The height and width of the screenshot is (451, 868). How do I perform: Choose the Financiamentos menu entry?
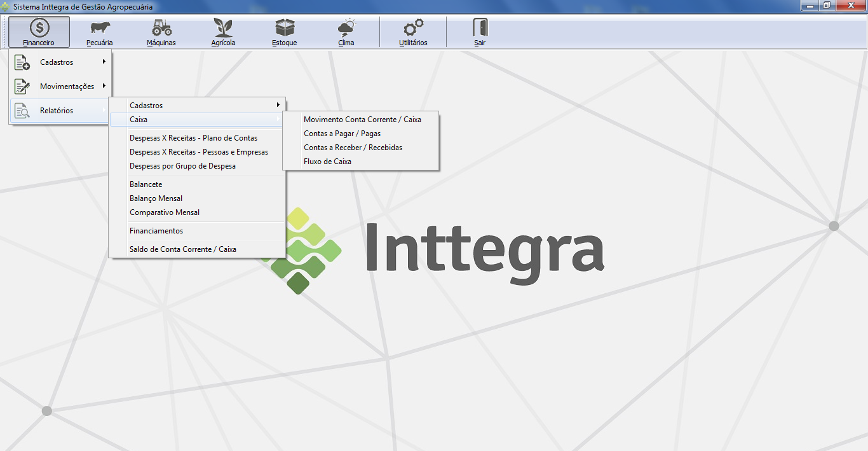pos(156,231)
